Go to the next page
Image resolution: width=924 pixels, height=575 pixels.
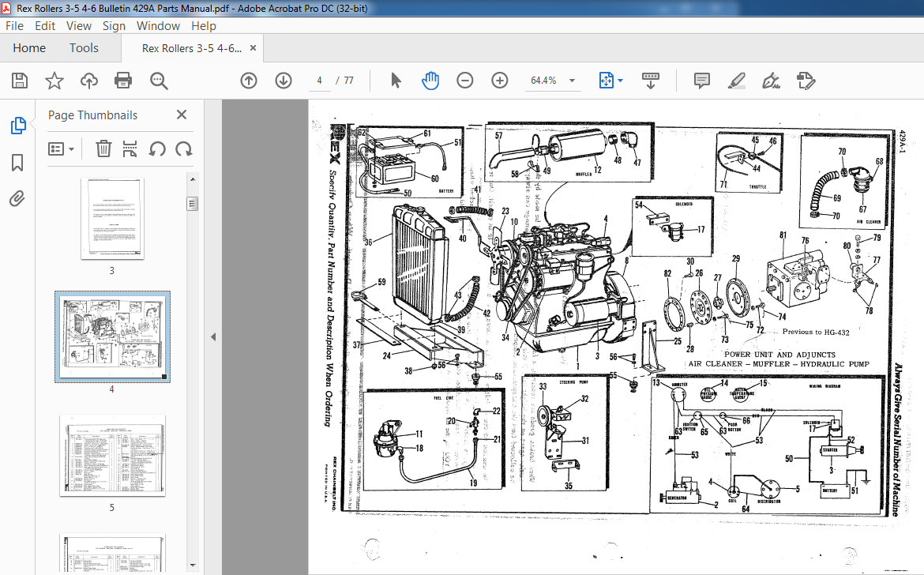pos(284,80)
